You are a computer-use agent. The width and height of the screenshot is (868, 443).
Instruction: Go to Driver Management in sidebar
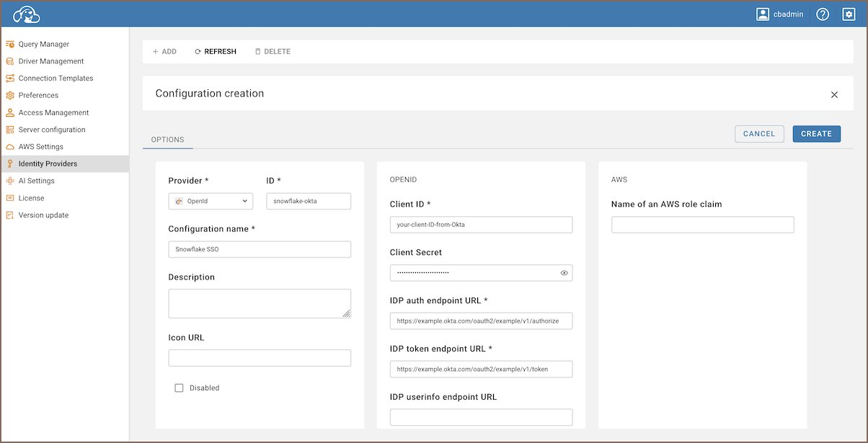coord(50,61)
